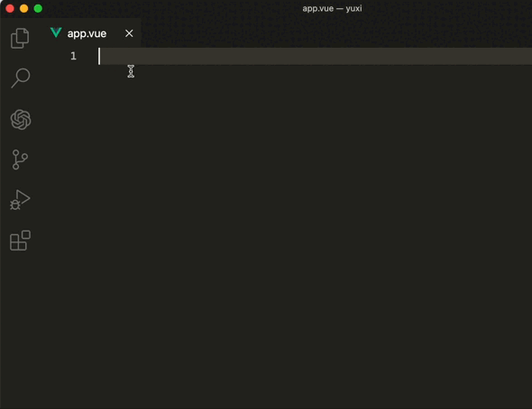Open the Search panel
Image resolution: width=532 pixels, height=409 pixels.
pyautogui.click(x=21, y=78)
